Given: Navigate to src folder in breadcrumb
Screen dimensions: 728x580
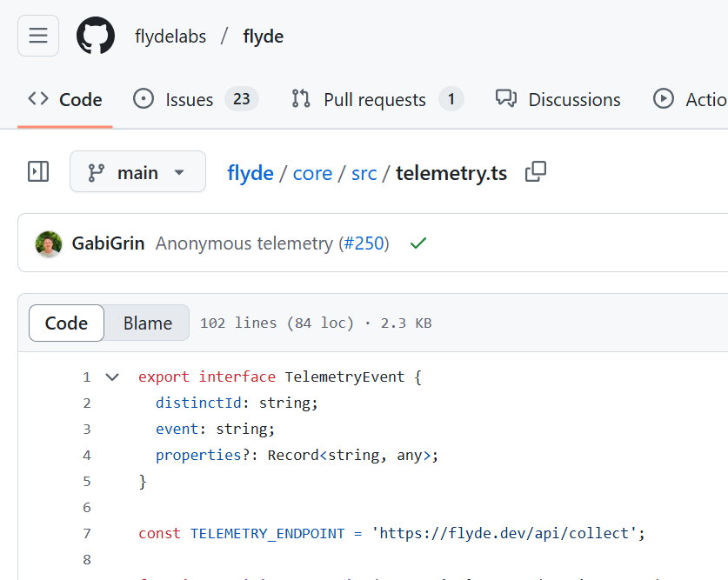Looking at the screenshot, I should click(x=364, y=173).
